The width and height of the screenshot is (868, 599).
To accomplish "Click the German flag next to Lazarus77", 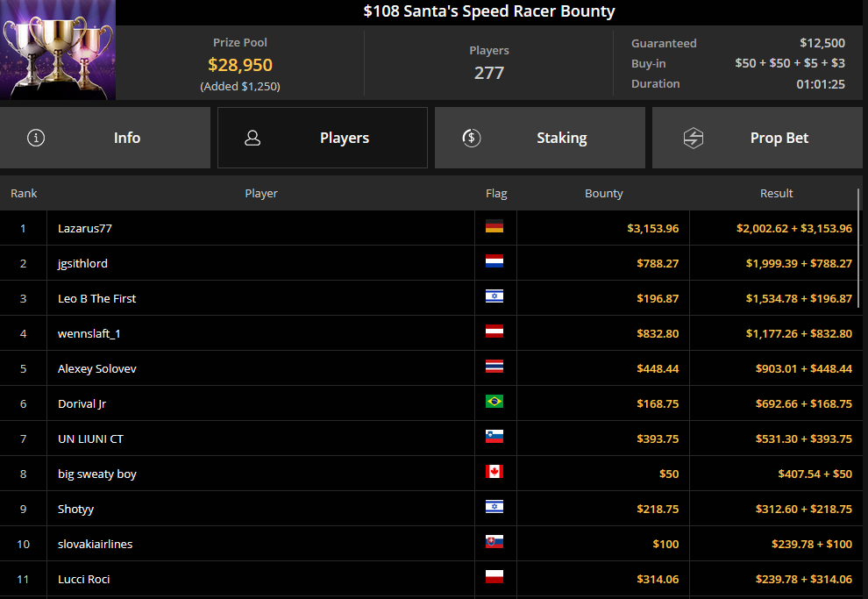I will click(494, 228).
